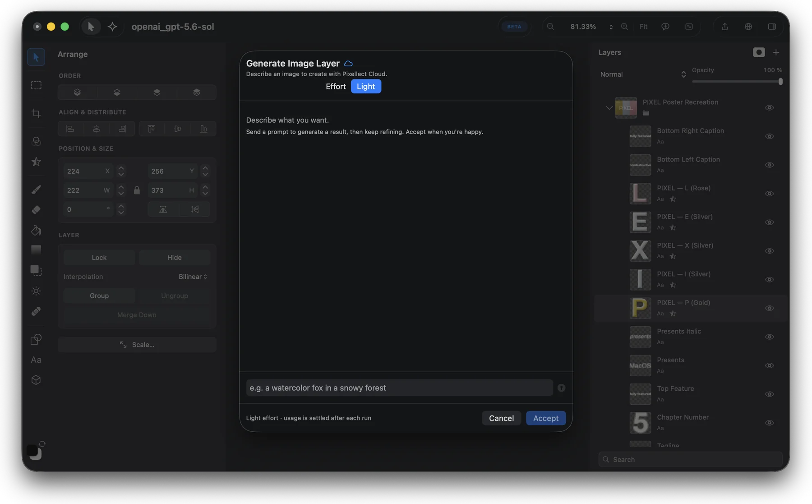Screen dimensions: 812x504
Task: Toggle visibility of Presents Italic layer
Action: pos(770,337)
